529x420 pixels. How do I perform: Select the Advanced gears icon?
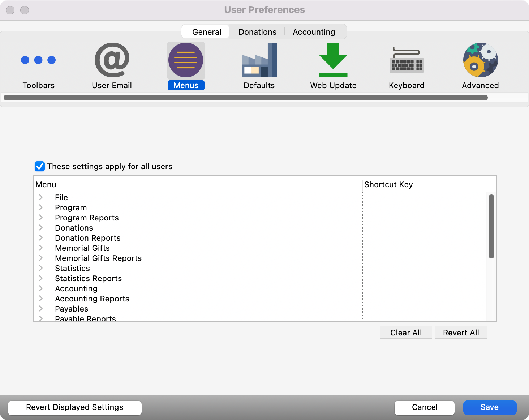480,60
